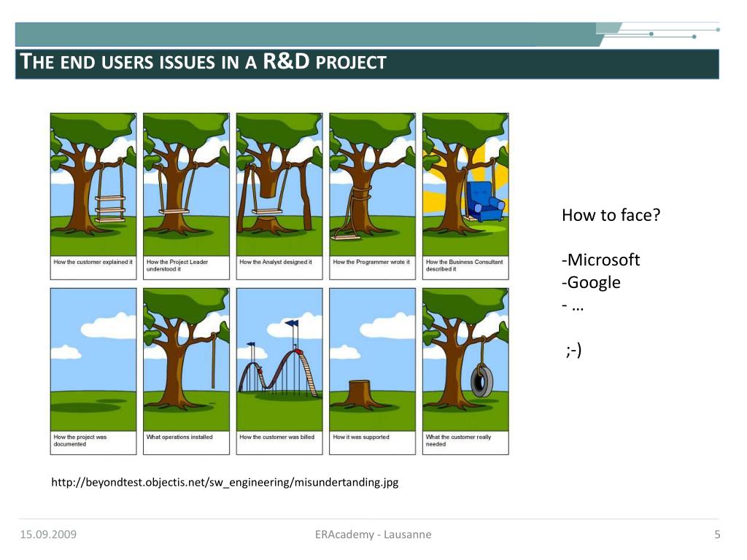
Task: Click the footer text 'ERAcademy - Lausanne'
Action: [x=373, y=534]
